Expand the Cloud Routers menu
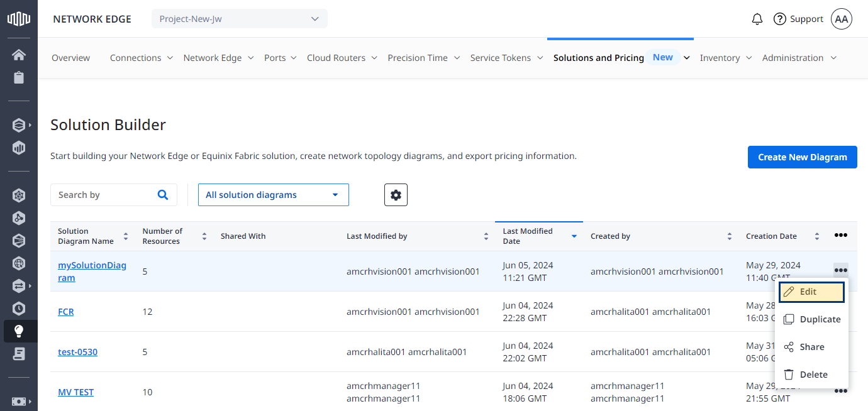The height and width of the screenshot is (411, 868). [342, 58]
